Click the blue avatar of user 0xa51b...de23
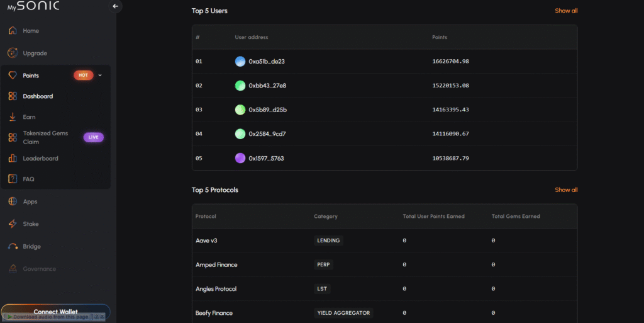644x323 pixels. pos(240,62)
